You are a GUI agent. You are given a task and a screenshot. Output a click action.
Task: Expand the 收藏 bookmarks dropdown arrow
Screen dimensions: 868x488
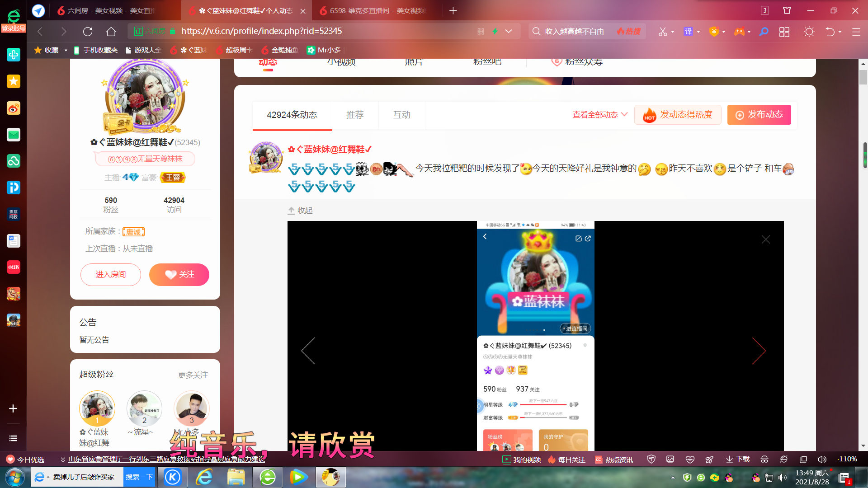[66, 50]
